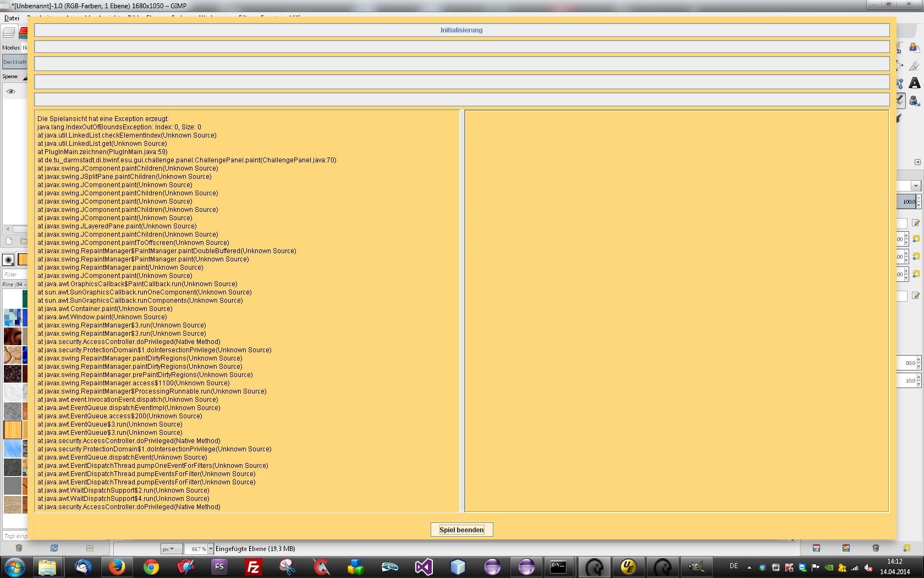The height and width of the screenshot is (578, 924).
Task: Open the 66.7% zoom dropdown in GIMP
Action: click(x=210, y=549)
